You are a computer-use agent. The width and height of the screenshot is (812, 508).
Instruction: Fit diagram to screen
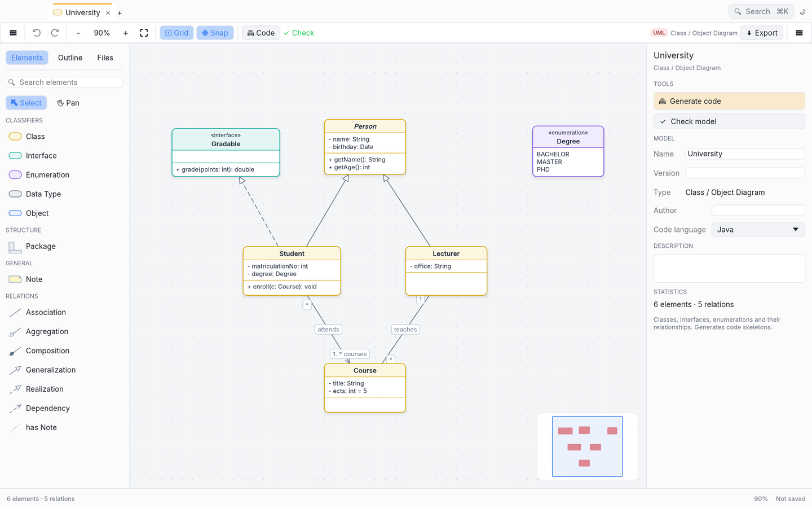tap(144, 33)
